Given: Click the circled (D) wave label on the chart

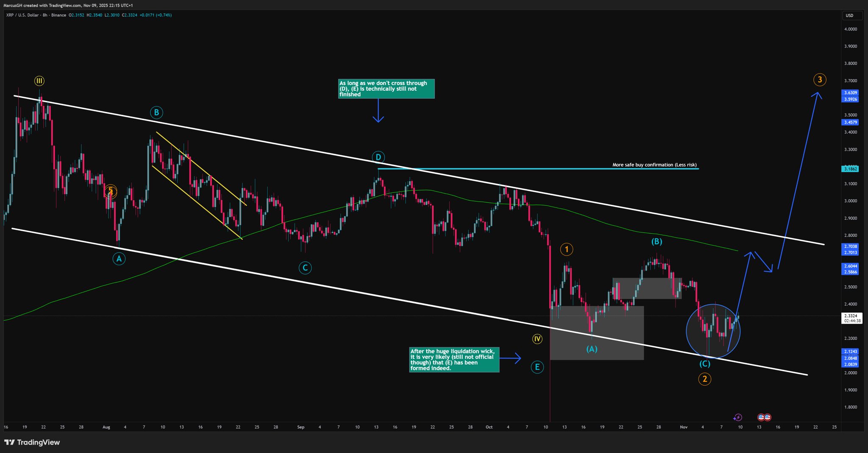Looking at the screenshot, I should pos(378,157).
